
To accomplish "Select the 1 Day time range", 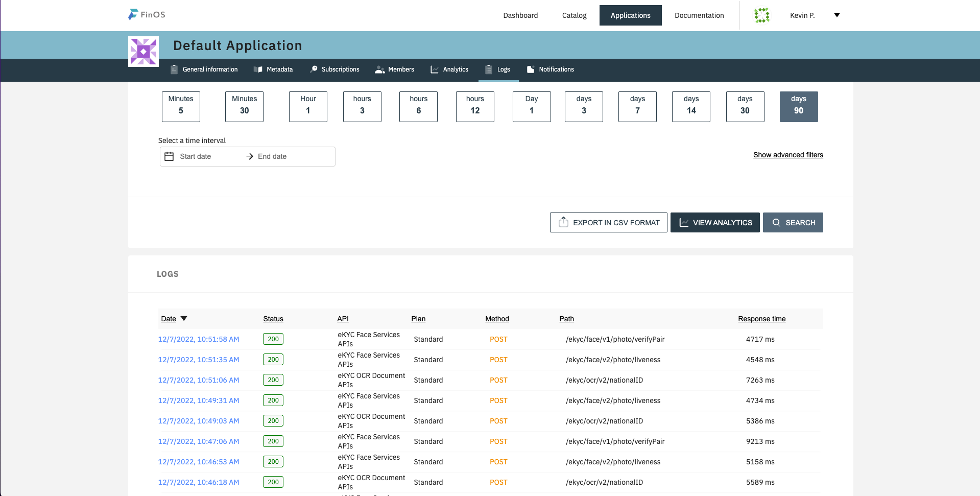I will click(x=532, y=106).
